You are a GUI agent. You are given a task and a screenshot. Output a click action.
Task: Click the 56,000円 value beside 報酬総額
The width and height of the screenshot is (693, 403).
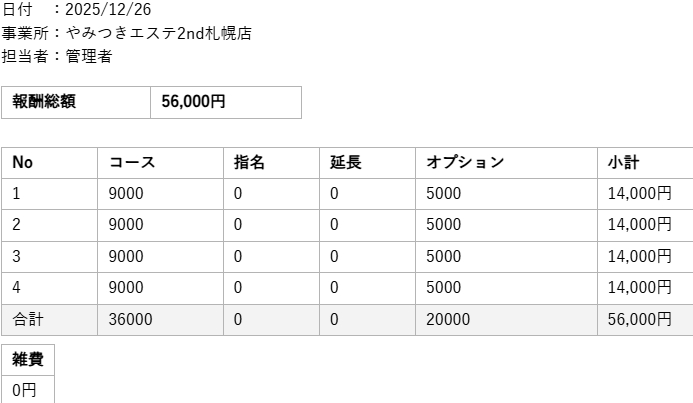point(194,102)
